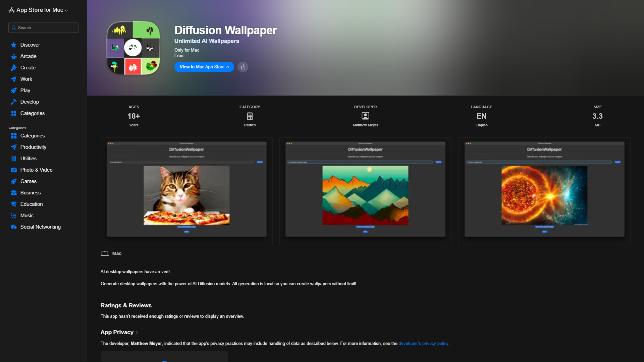Image resolution: width=644 pixels, height=362 pixels.
Task: Click the 18+ age rating
Action: pos(133,116)
